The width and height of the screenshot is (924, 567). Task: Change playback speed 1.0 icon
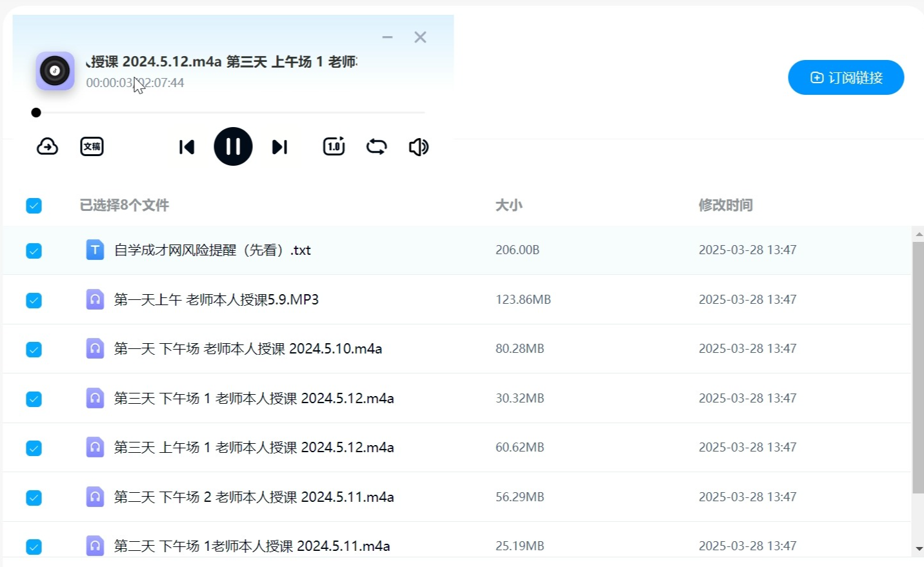coord(334,146)
